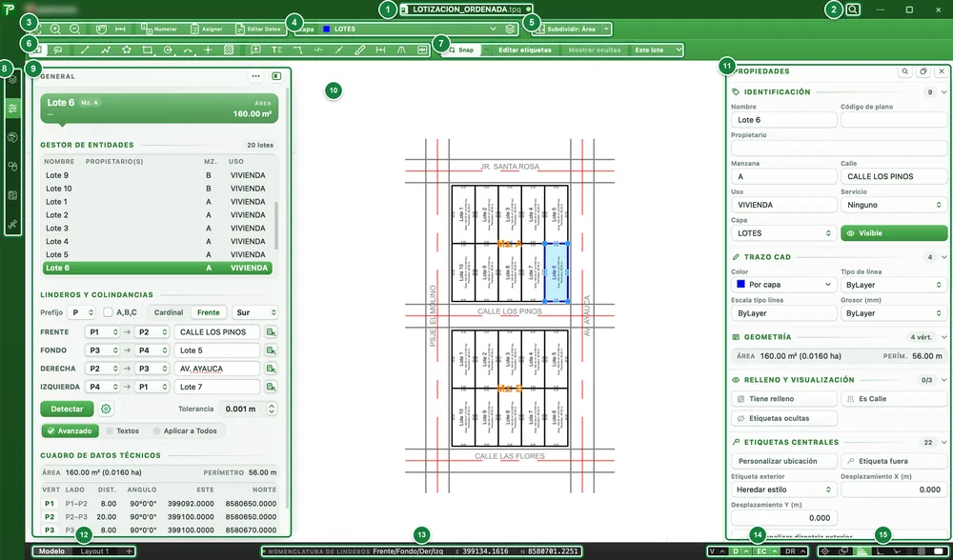Toggle the A,B,C checkbox
This screenshot has width=953, height=560.
coord(108,312)
